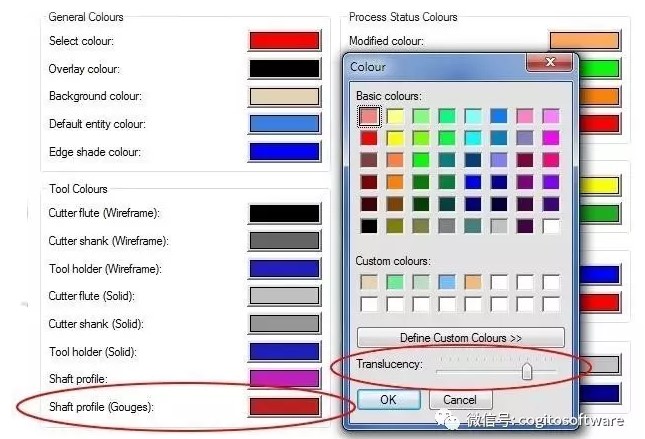Edit the Edge shade colour swatch
This screenshot has height=439, width=645.
click(284, 151)
